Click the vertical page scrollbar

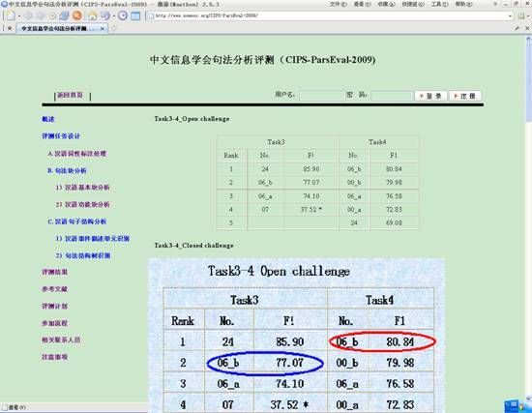coord(528,218)
